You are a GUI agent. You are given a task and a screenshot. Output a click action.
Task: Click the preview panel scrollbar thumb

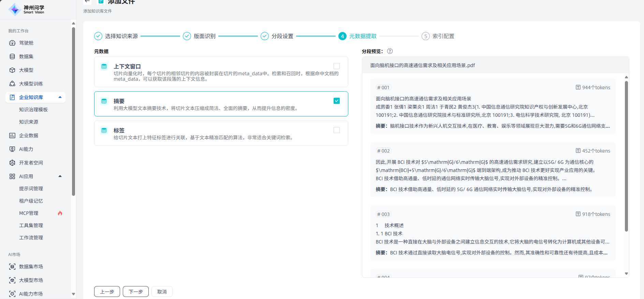(626, 156)
